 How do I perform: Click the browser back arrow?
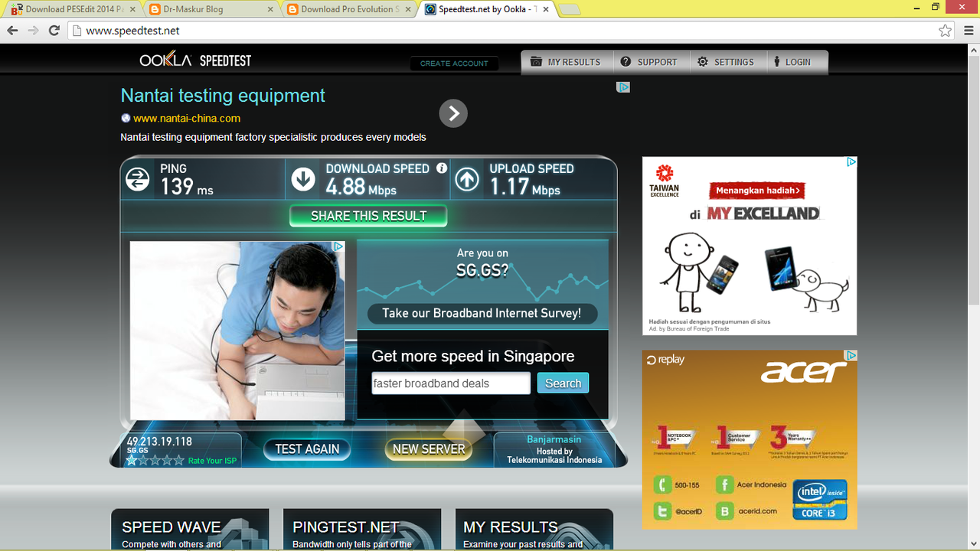coord(12,31)
